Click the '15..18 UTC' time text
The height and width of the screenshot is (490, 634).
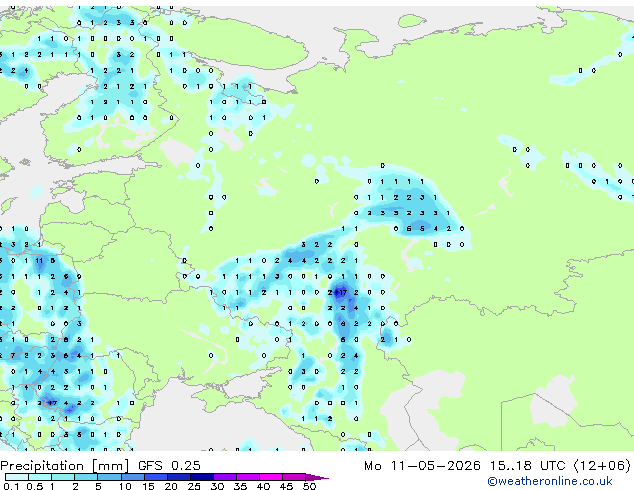coord(527,466)
